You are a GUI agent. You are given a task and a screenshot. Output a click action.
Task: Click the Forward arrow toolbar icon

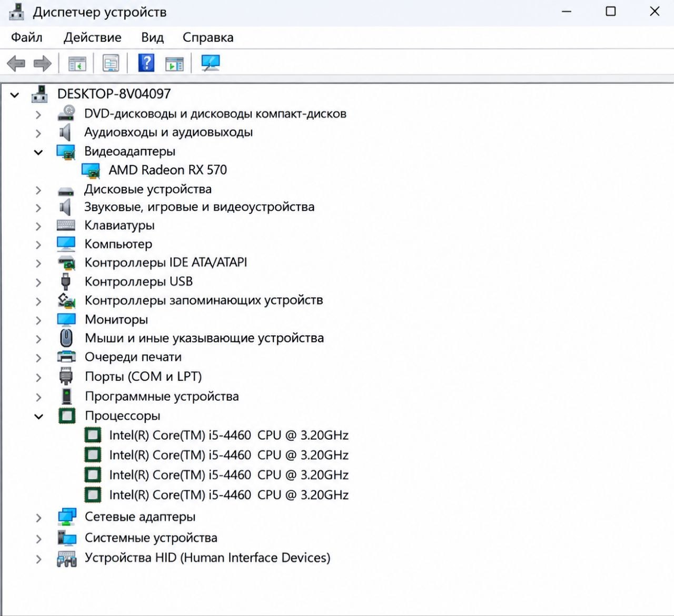point(43,64)
